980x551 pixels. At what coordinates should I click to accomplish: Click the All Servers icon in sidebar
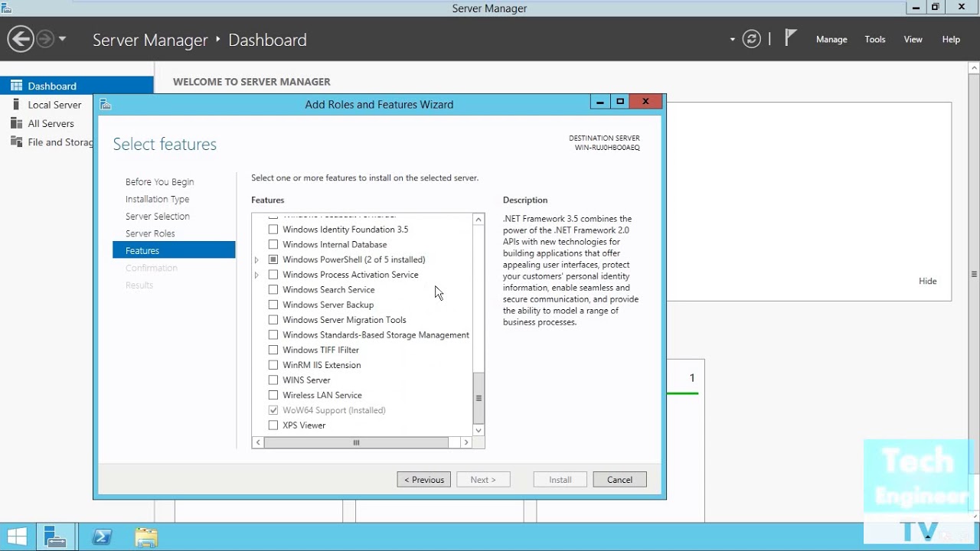[16, 123]
